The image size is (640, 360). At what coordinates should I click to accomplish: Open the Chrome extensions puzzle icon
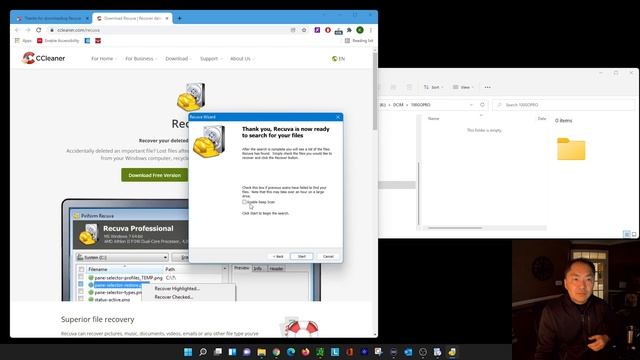point(349,30)
